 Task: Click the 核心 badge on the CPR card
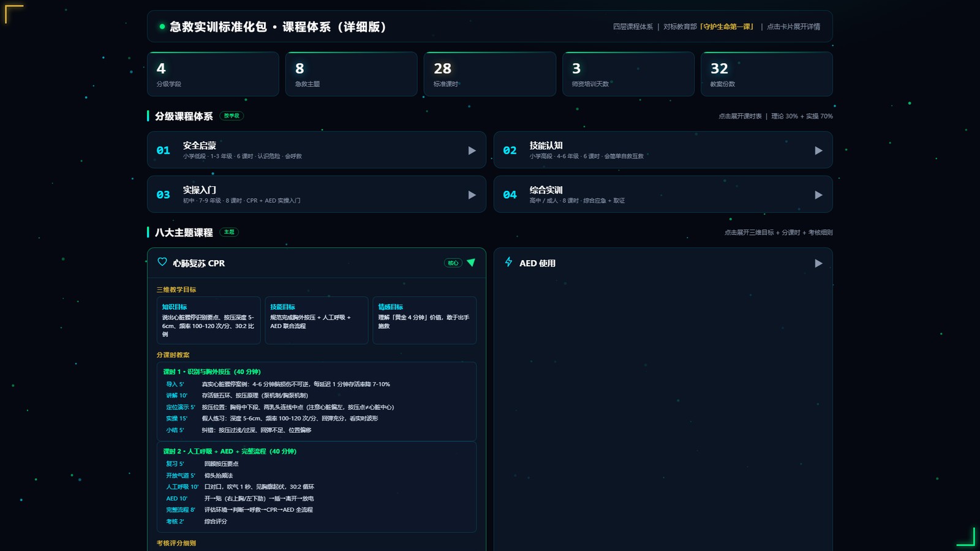(x=453, y=263)
